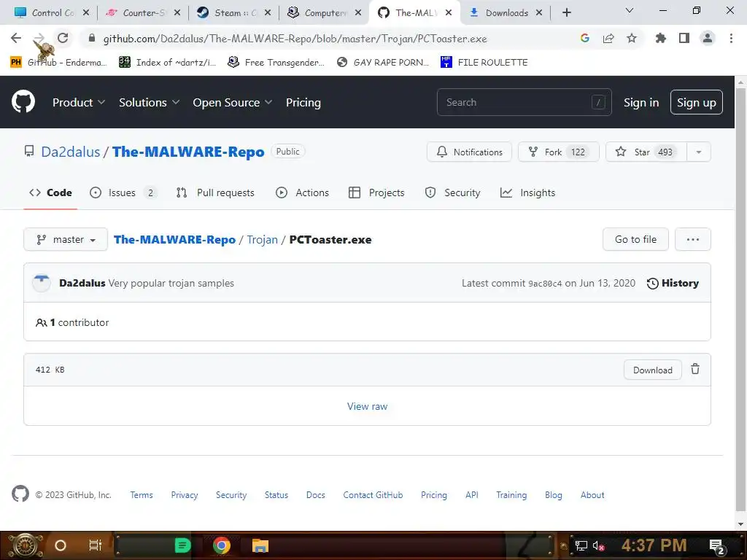This screenshot has height=560, width=747.
Task: Open Task View on the taskbar
Action: tap(96, 545)
